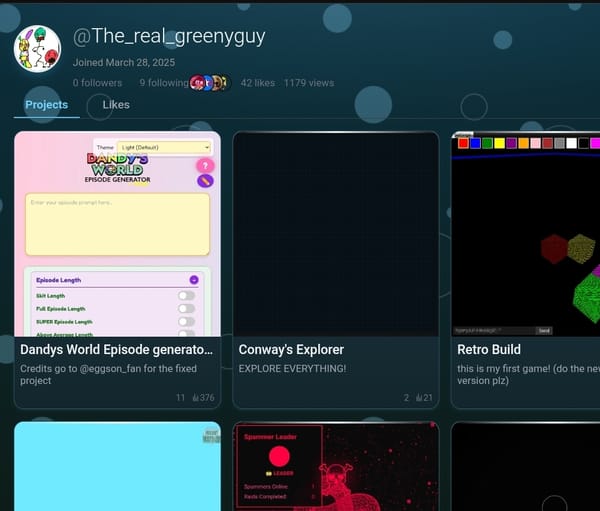Click the green cube in Retro Build
This screenshot has height=511, width=600.
[587, 296]
